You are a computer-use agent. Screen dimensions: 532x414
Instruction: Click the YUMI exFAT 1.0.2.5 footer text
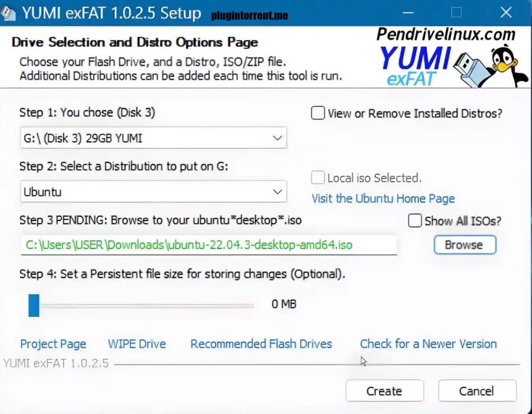point(56,364)
